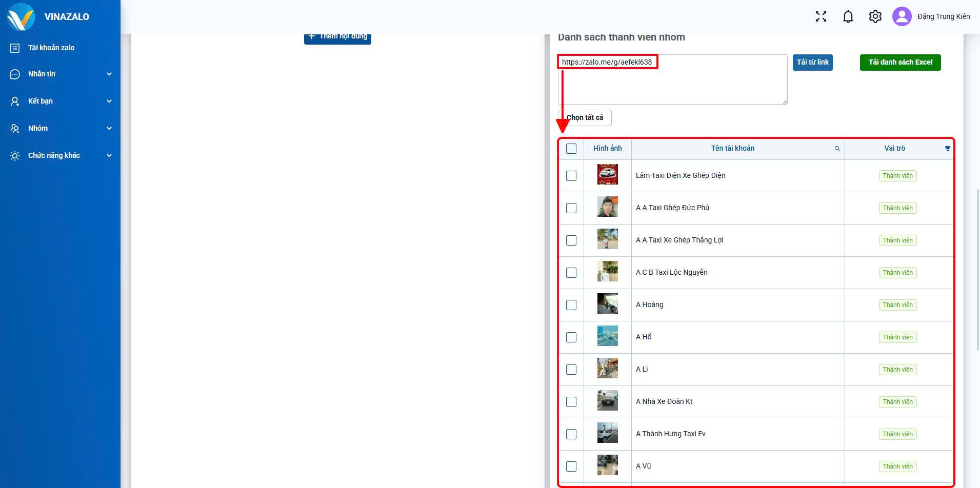Open the Nhóm sidebar menu
This screenshot has height=488, width=980.
pos(61,129)
